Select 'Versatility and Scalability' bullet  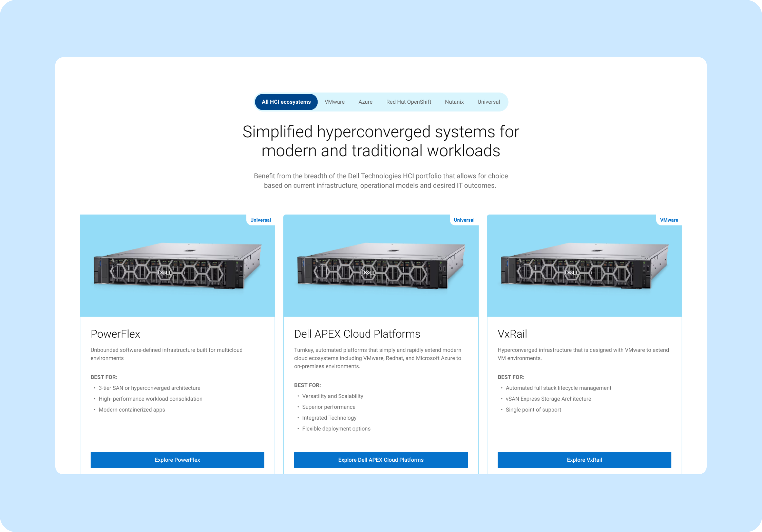[x=333, y=396]
